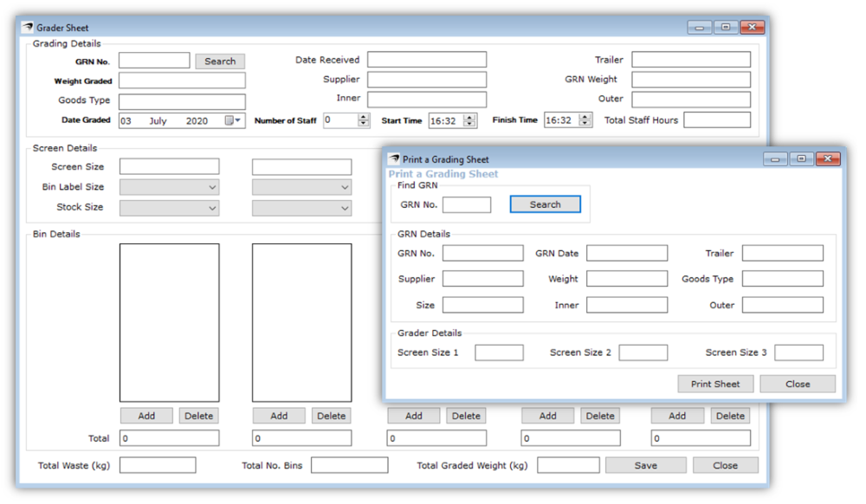Click Delete under third bin column

tap(466, 416)
